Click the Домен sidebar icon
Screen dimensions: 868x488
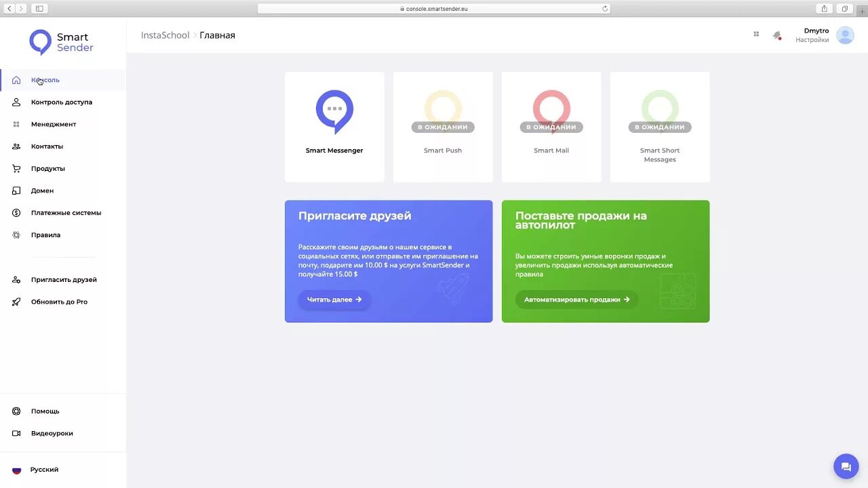[16, 191]
